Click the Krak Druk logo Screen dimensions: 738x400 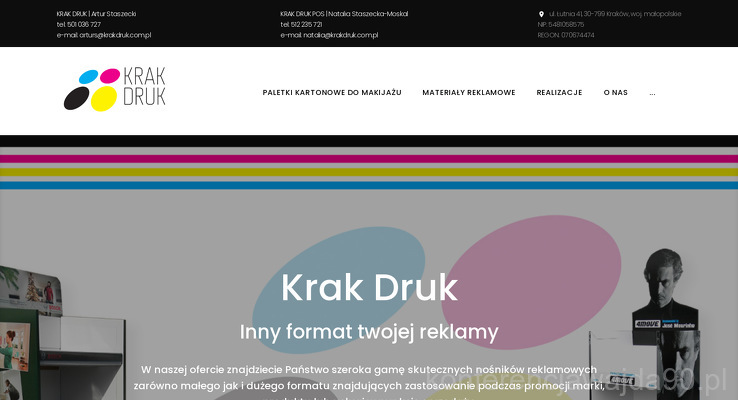[115, 89]
